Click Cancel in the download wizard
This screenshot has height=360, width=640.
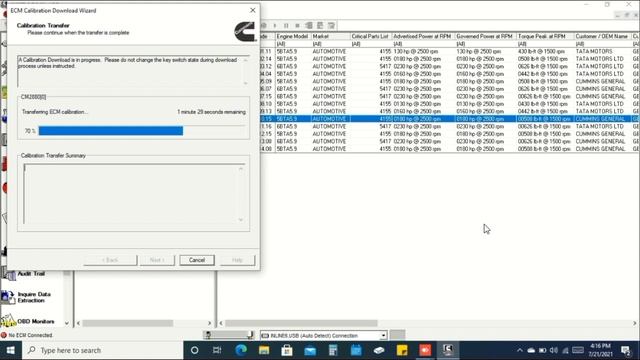coord(197,260)
